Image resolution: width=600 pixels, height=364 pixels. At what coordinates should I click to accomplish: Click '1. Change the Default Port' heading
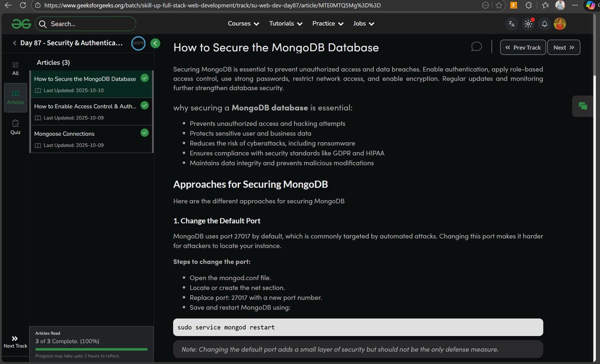pyautogui.click(x=216, y=220)
